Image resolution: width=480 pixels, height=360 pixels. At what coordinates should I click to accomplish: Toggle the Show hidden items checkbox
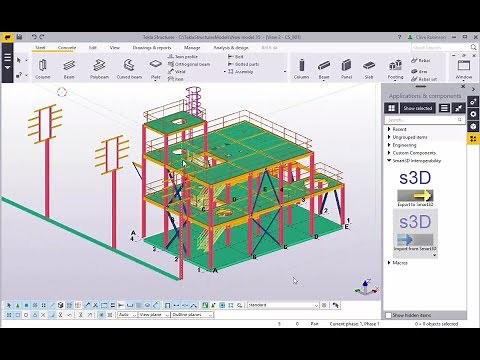coord(388,315)
